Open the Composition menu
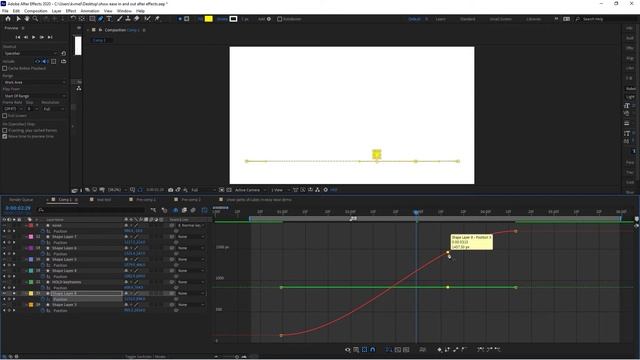640x360 pixels. pos(36,11)
